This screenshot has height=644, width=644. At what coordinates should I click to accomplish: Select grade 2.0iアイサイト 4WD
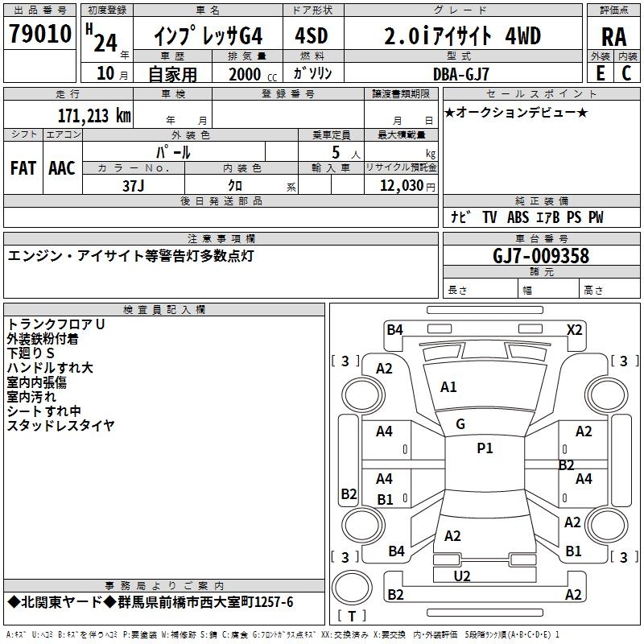462,36
